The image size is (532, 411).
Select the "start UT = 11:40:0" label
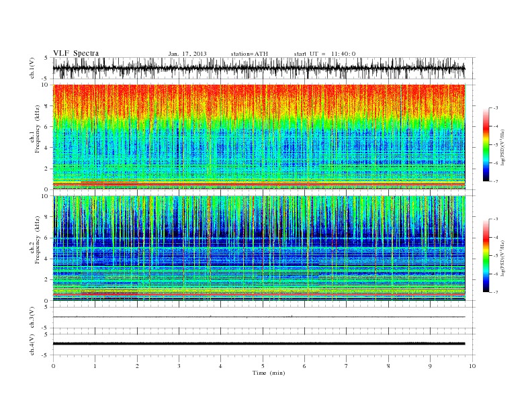point(324,54)
